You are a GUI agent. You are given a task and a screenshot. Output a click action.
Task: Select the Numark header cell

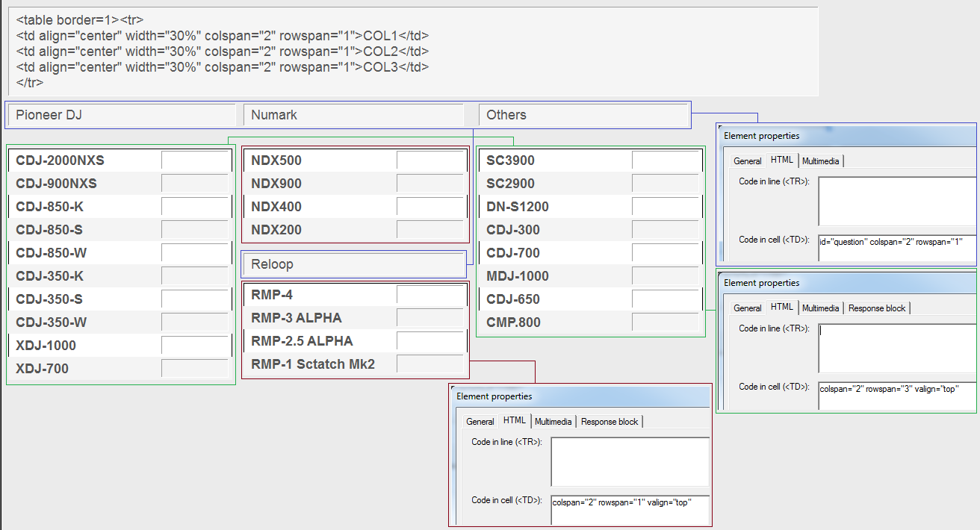tap(354, 115)
